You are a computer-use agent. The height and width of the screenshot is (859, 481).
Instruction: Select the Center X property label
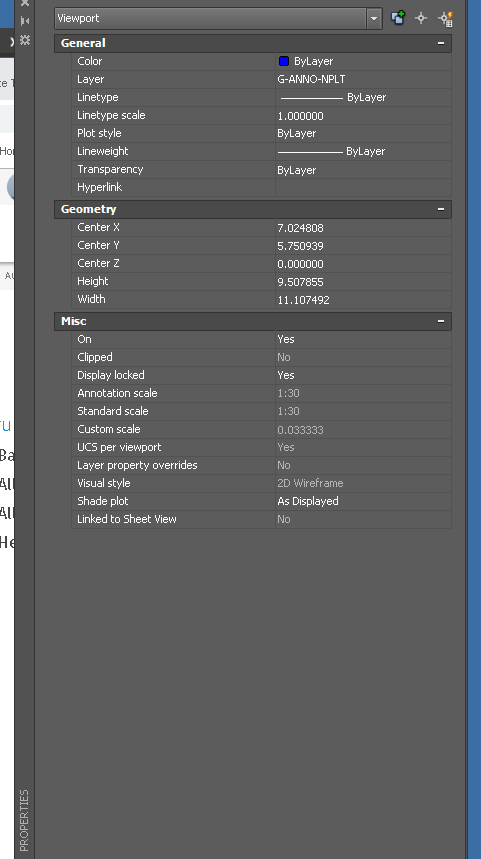tap(98, 227)
